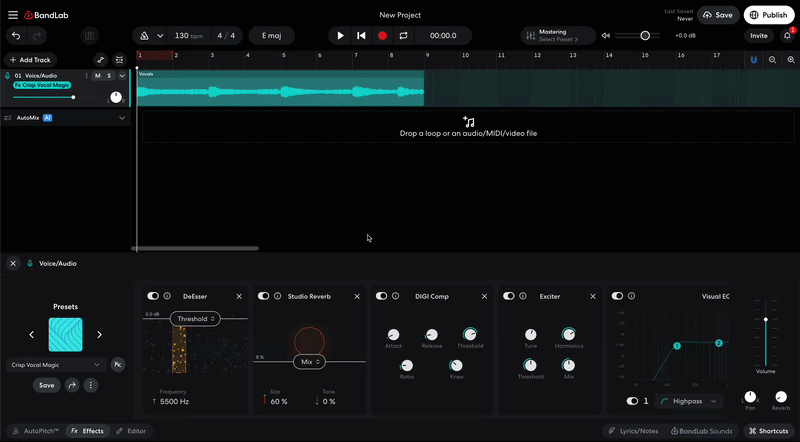The image size is (800, 442).
Task: Open the Editor tab
Action: tap(131, 431)
